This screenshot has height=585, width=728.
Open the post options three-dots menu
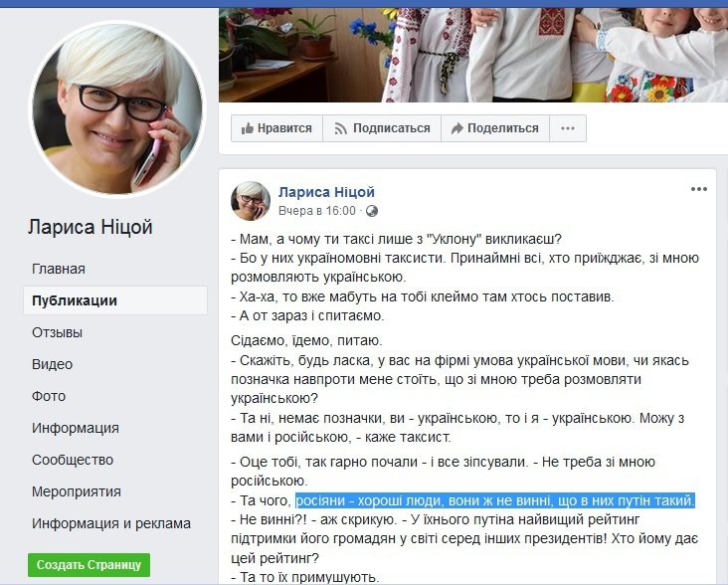tap(699, 189)
